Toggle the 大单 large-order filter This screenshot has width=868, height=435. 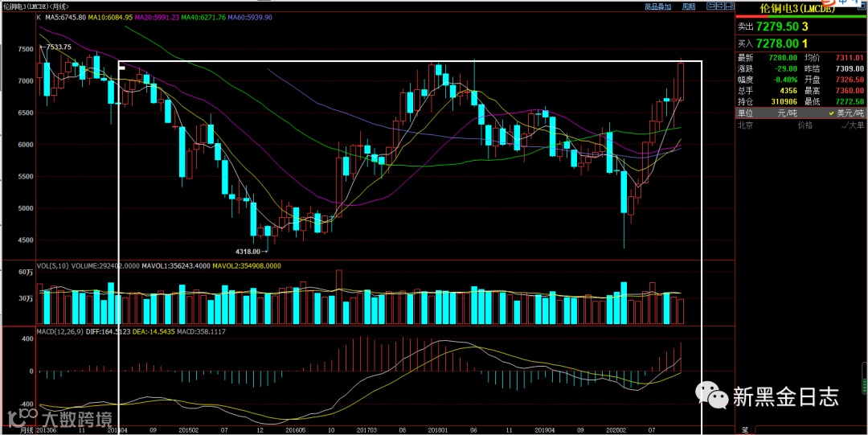click(x=853, y=125)
